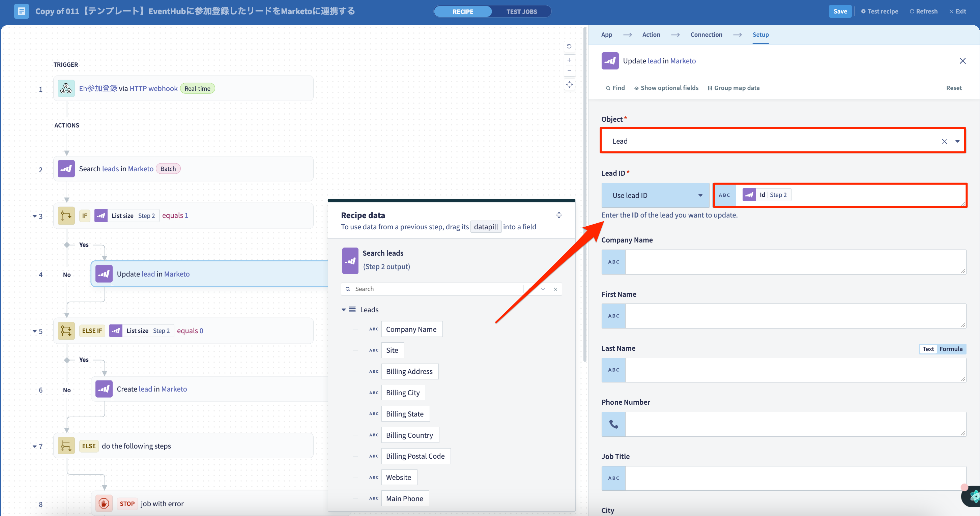Click the resize handle icon of the Recipe data panel

(x=559, y=215)
